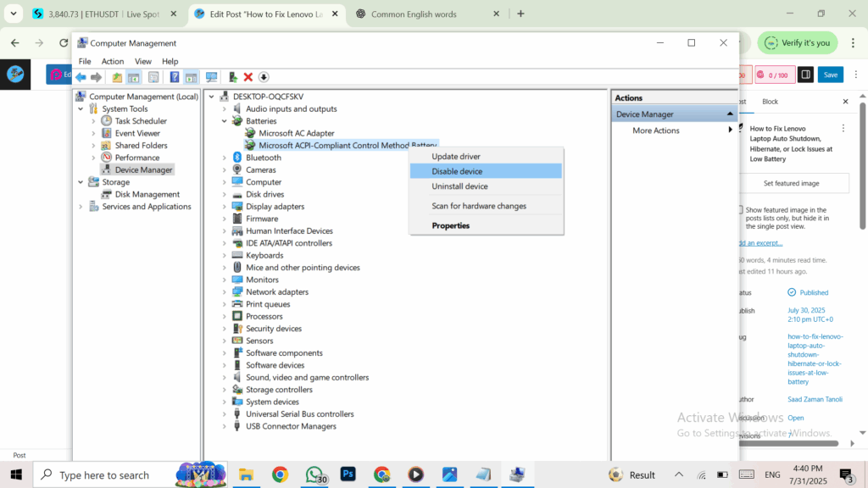Click the Save button in the WordPress editor

(x=831, y=75)
